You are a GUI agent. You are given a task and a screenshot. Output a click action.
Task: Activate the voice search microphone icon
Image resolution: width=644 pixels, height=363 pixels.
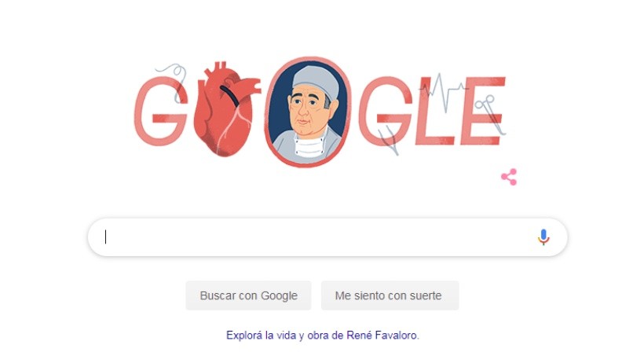tap(543, 237)
